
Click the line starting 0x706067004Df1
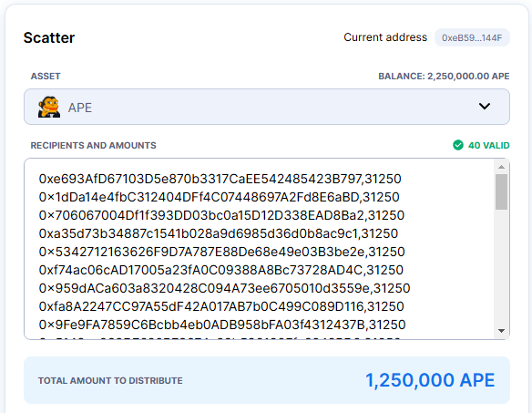[221, 215]
